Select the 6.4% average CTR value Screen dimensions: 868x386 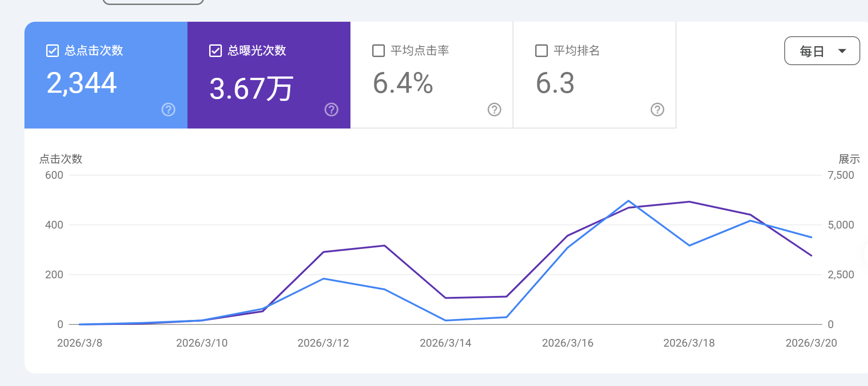pos(403,83)
